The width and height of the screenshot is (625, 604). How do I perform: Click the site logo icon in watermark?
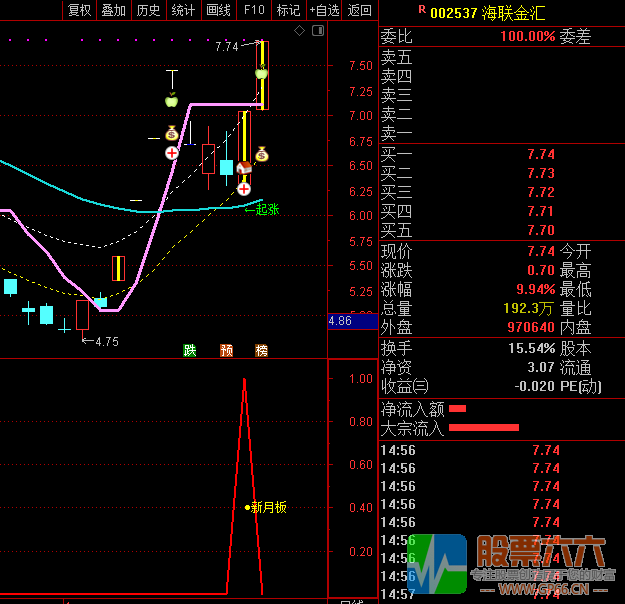coord(437,567)
